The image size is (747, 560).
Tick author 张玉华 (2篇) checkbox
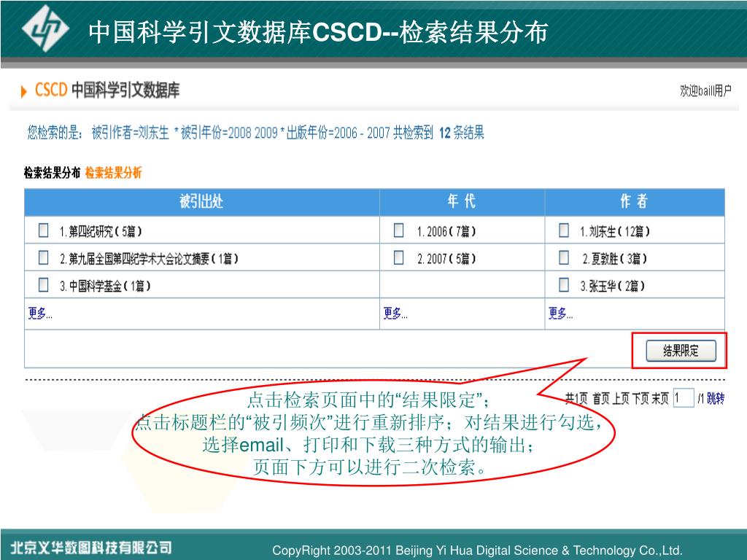(x=564, y=285)
